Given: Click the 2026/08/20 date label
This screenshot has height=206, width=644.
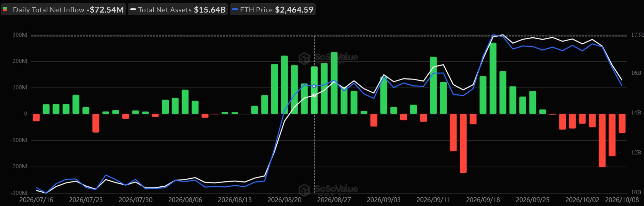Looking at the screenshot, I should click(284, 200).
